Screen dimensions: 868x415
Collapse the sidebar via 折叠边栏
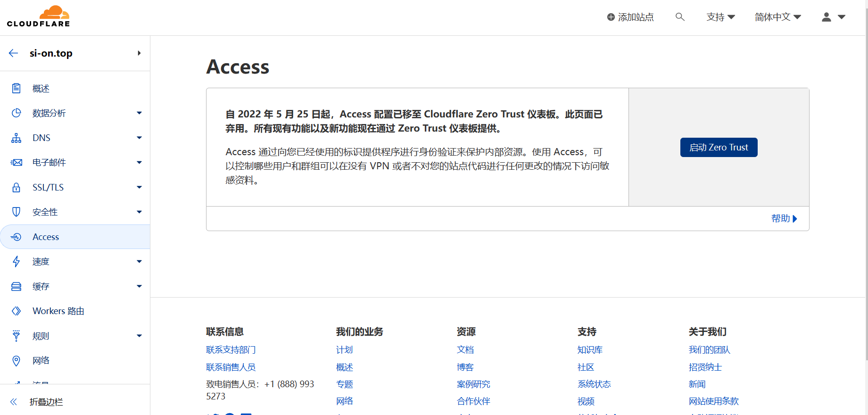[x=46, y=402]
